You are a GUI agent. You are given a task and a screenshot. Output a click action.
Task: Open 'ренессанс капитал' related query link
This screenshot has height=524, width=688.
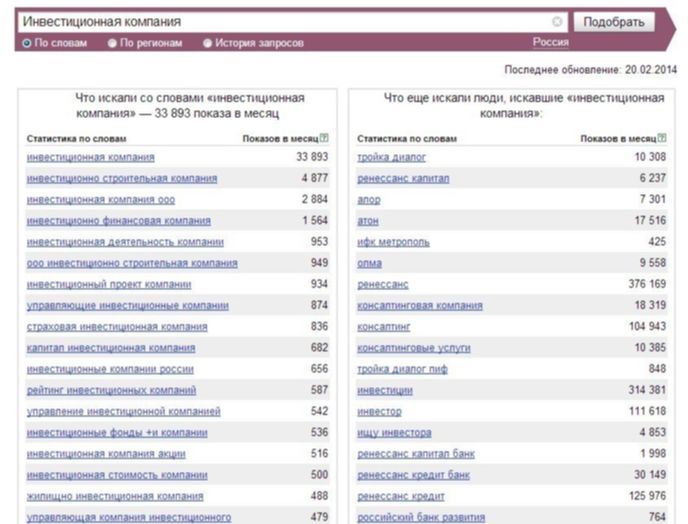[403, 178]
